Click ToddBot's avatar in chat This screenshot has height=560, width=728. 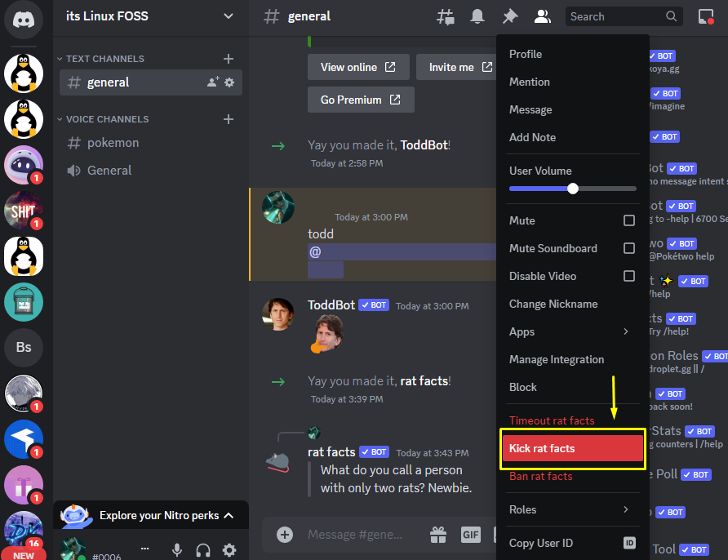277,314
